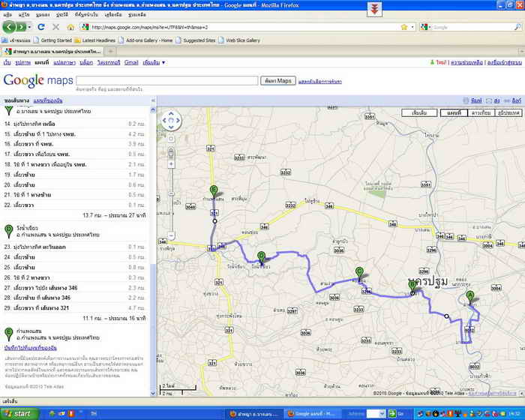
Task: Click direction step 29 mentioning route 321
Action: point(74,307)
